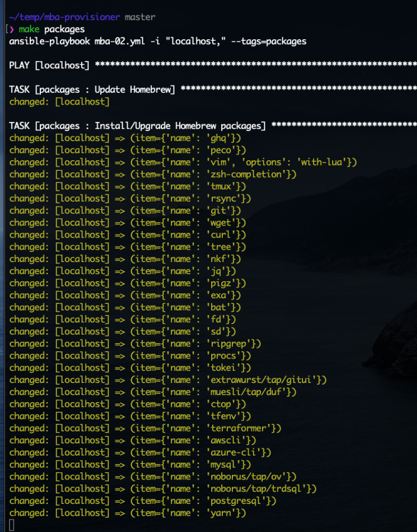
Task: Select the output line for 'nkf'
Action: [x=125, y=259]
